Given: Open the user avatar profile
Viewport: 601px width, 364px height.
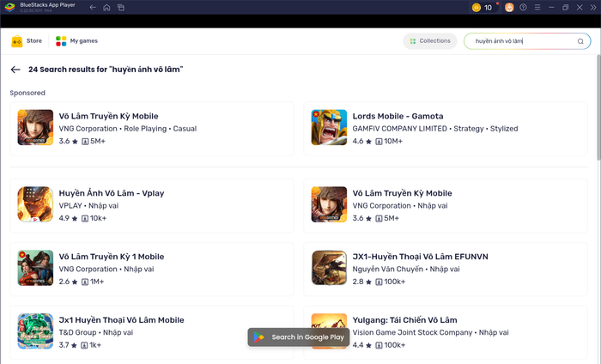Looking at the screenshot, I should coord(509,7).
